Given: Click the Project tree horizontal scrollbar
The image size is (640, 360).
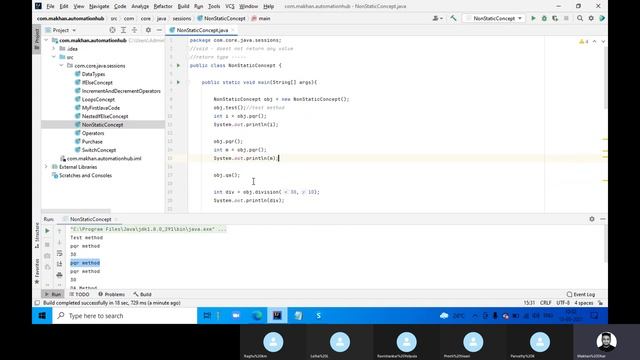Looking at the screenshot, I should click(76, 211).
